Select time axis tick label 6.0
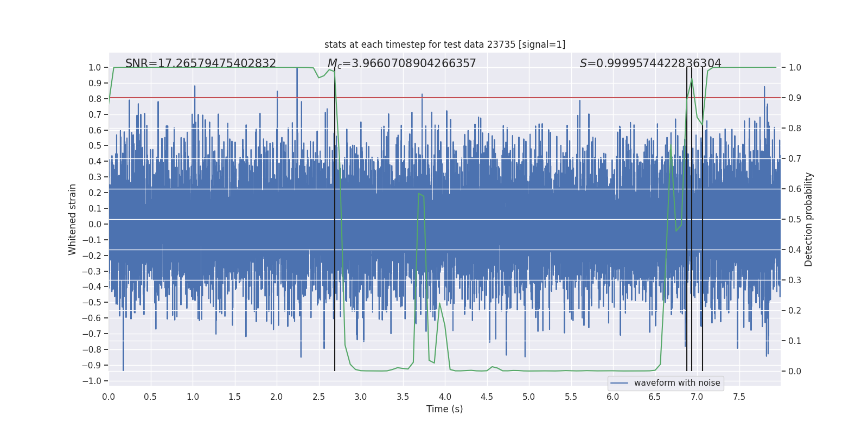Image resolution: width=868 pixels, height=434 pixels. (x=613, y=397)
